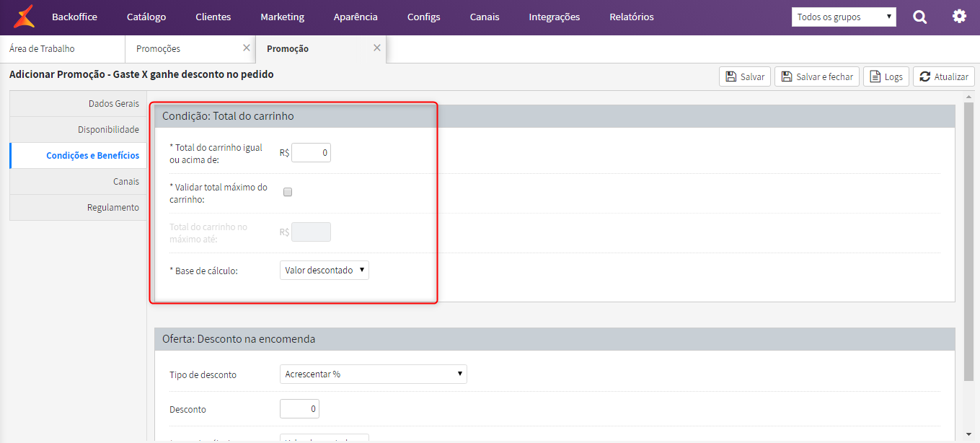Image resolution: width=980 pixels, height=443 pixels.
Task: Switch to the Promoções tab
Action: 190,48
